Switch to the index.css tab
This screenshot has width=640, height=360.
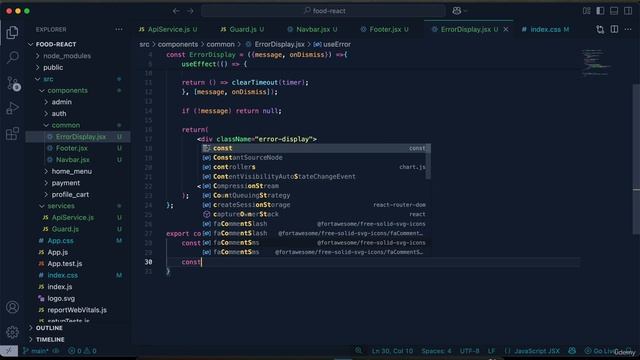click(x=545, y=29)
